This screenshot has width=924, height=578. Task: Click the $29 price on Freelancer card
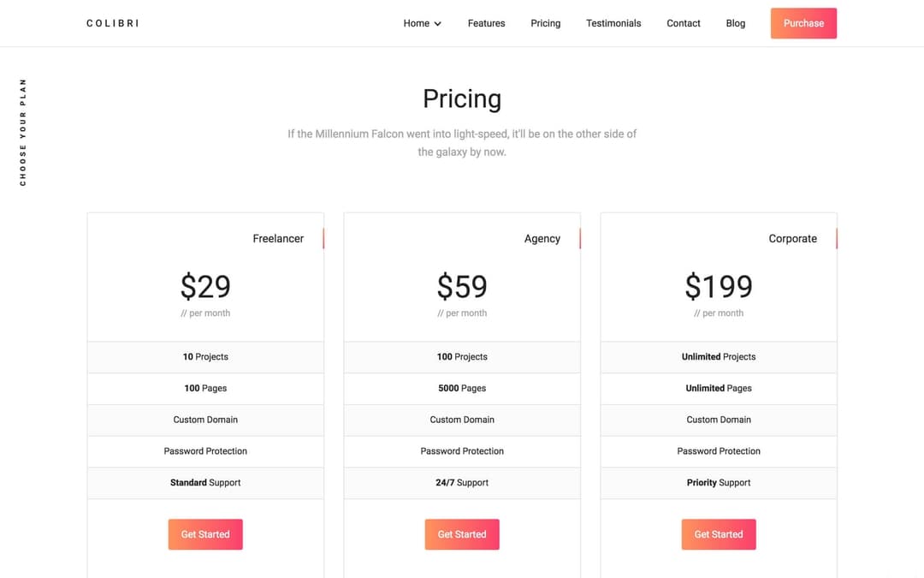tap(205, 286)
